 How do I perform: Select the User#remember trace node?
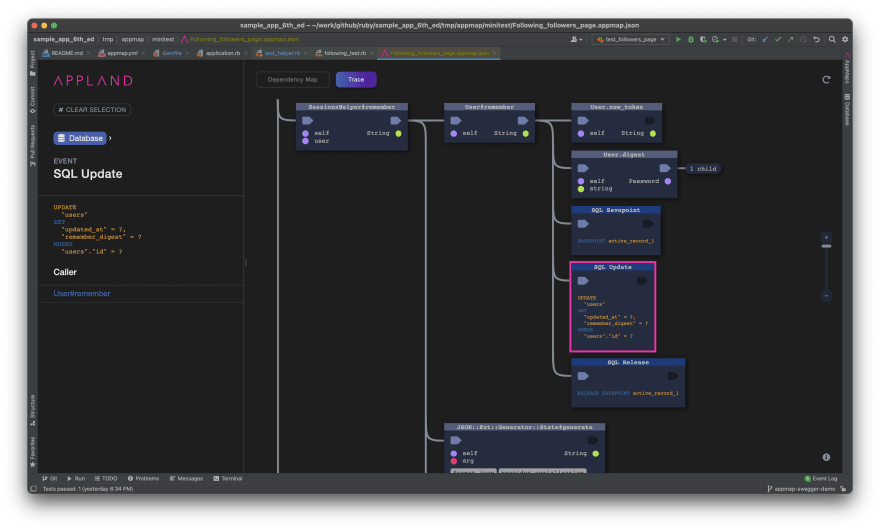coord(489,122)
